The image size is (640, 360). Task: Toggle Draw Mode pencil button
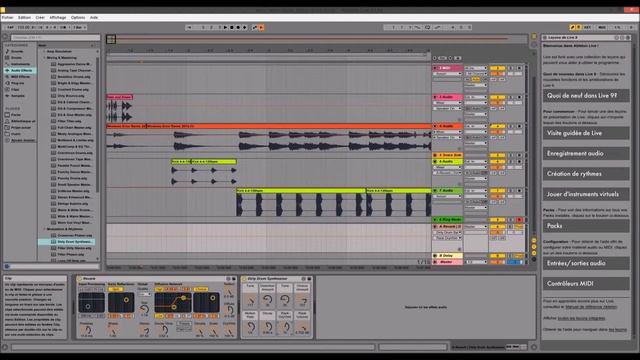tap(572, 27)
